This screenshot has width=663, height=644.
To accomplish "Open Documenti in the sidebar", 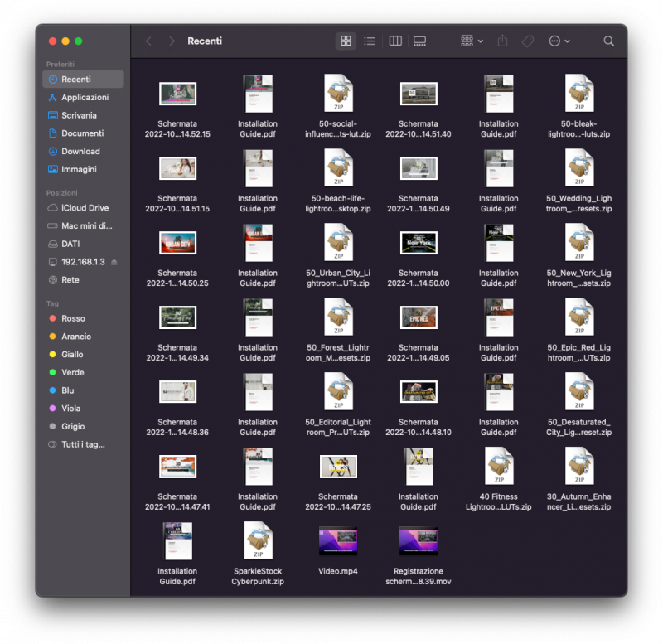I will coord(84,133).
